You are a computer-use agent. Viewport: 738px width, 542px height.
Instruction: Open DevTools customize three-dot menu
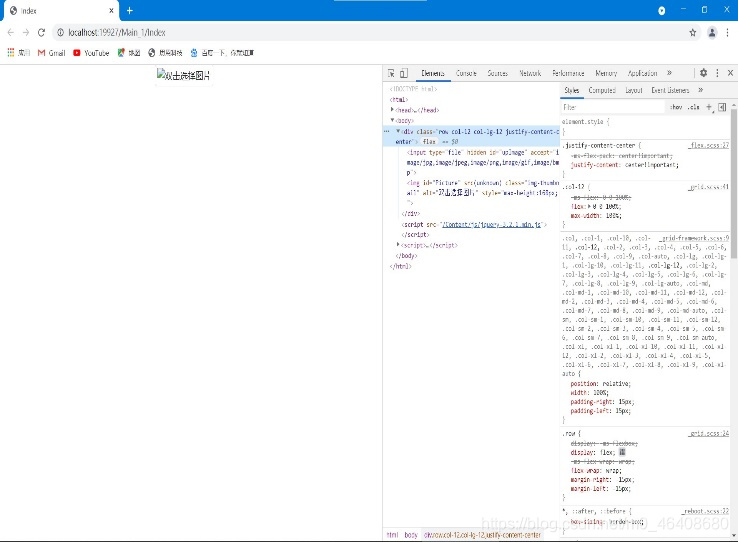coord(717,72)
